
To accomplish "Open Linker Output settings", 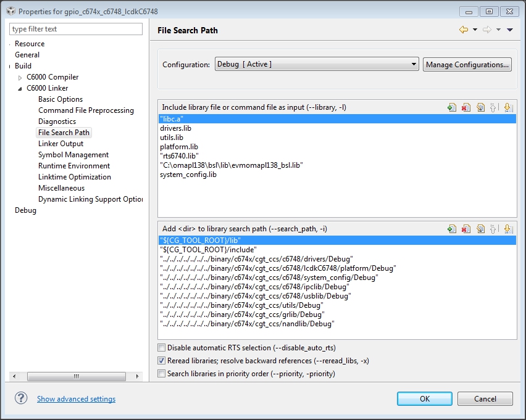I will coord(61,144).
